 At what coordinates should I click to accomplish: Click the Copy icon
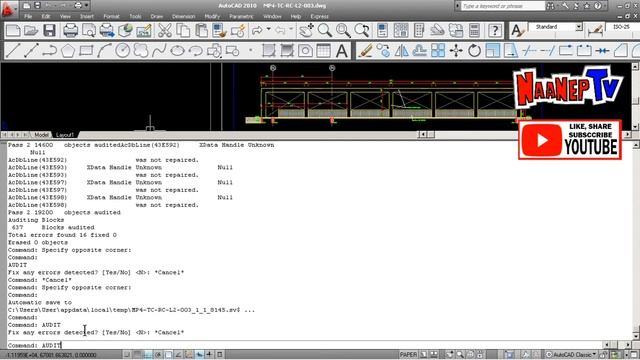[183, 31]
